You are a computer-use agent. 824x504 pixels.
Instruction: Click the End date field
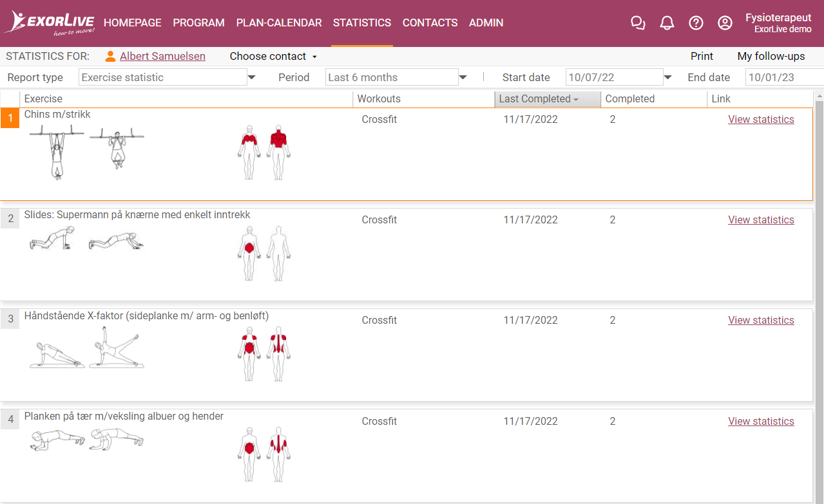785,77
